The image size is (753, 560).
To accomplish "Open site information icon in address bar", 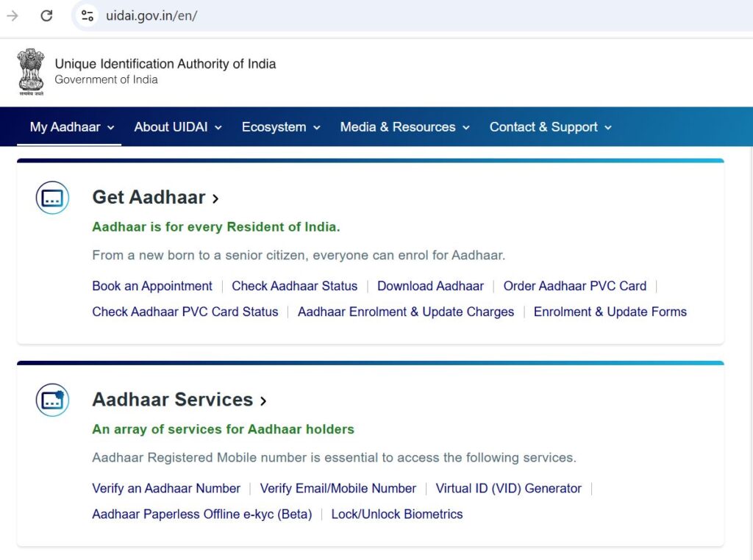I will point(88,15).
